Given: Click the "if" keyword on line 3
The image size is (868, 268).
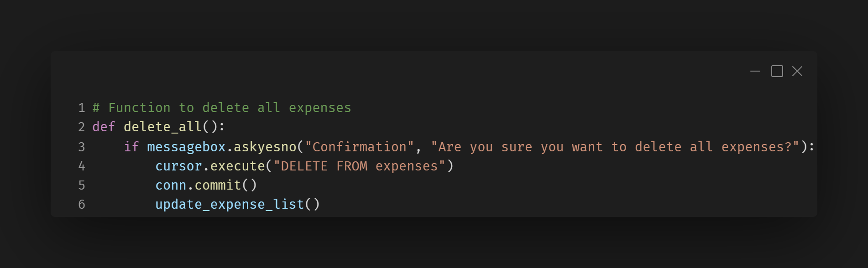Looking at the screenshot, I should pyautogui.click(x=131, y=147).
